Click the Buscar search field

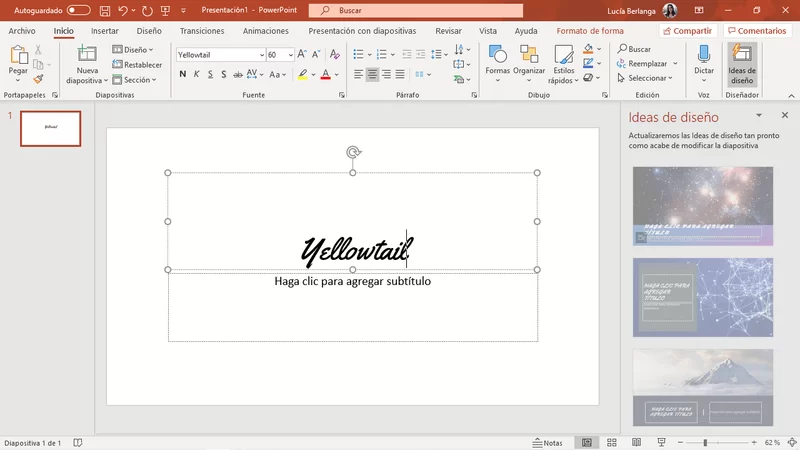[x=416, y=10]
